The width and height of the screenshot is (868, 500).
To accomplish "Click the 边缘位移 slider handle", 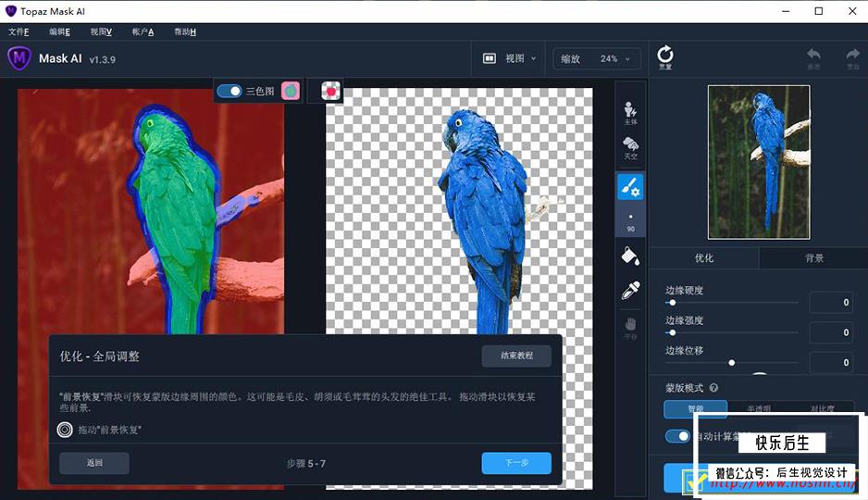I will click(x=732, y=363).
